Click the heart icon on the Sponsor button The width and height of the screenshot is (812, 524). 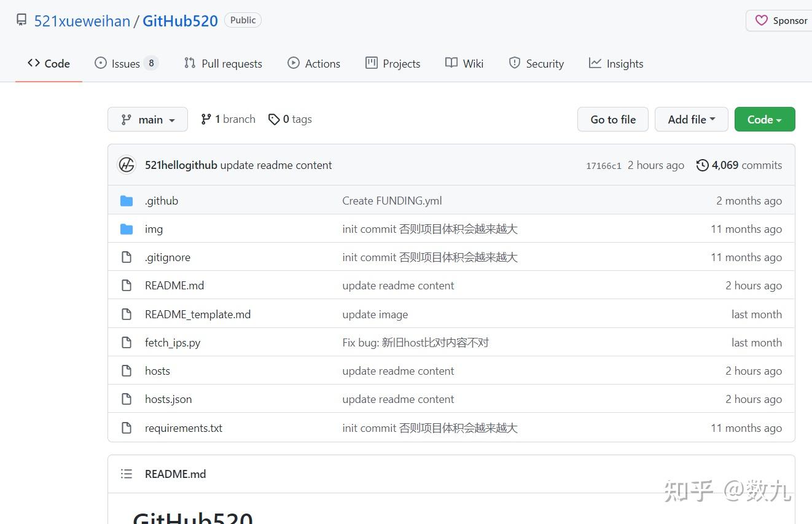click(762, 20)
